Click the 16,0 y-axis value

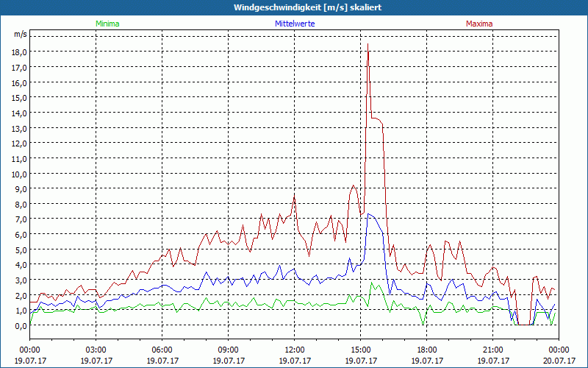pyautogui.click(x=21, y=82)
